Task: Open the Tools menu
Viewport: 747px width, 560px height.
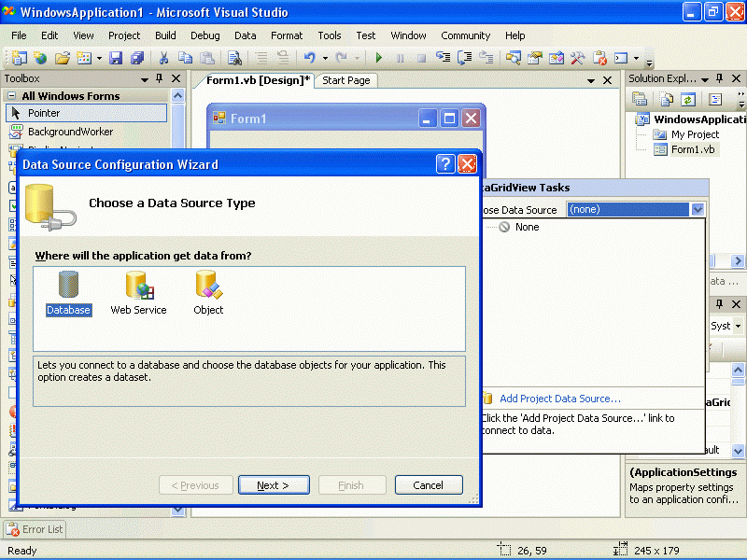Action: pyautogui.click(x=330, y=35)
